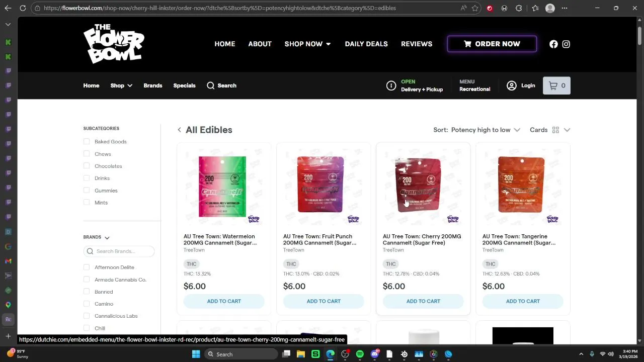Go to HOME in top navigation

click(x=225, y=44)
